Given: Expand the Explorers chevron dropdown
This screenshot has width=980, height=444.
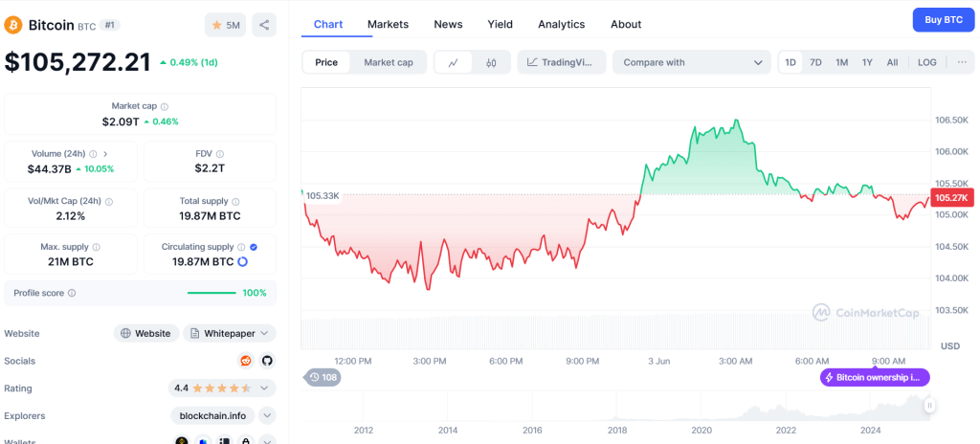Looking at the screenshot, I should tap(268, 416).
